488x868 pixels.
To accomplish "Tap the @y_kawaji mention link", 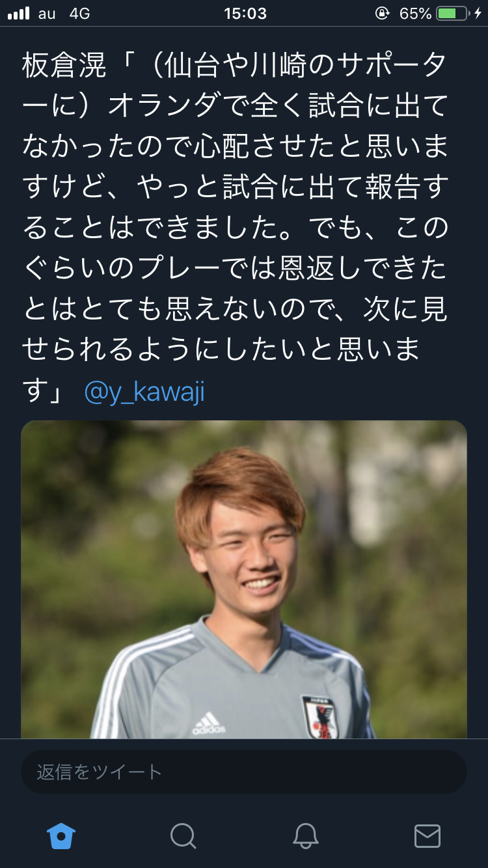I will click(x=144, y=392).
